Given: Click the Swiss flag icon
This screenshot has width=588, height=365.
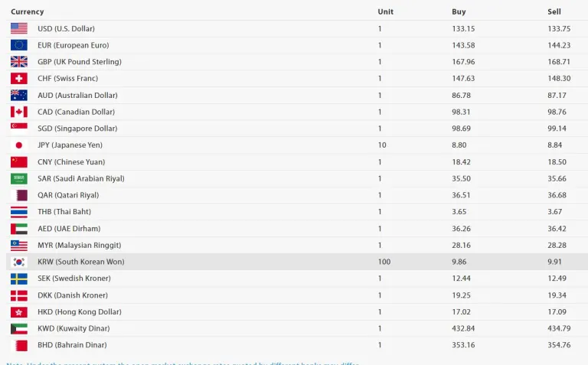Looking at the screenshot, I should [19, 79].
